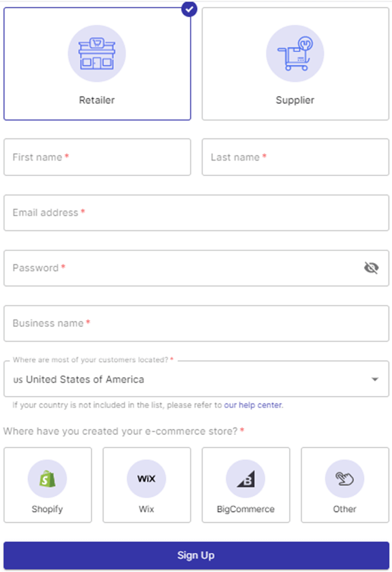Click the Sign Up button
392x572 pixels.
click(196, 555)
